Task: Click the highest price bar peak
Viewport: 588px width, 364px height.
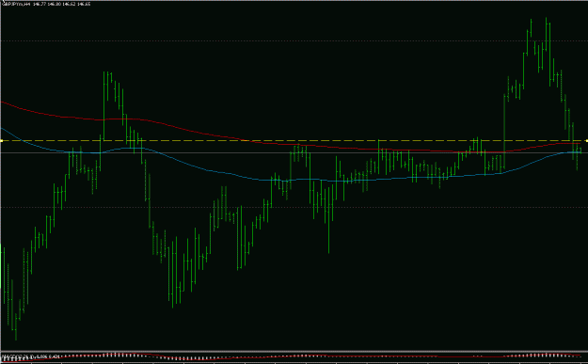Action: tap(546, 18)
